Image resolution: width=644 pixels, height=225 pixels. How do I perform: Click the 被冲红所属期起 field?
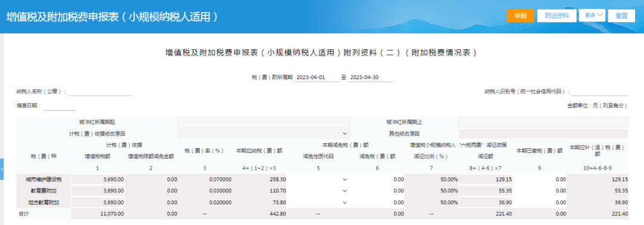264,122
